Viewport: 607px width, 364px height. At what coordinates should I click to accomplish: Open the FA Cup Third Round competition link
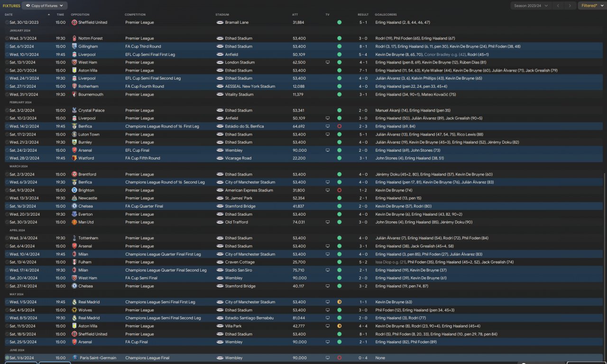[x=143, y=46]
